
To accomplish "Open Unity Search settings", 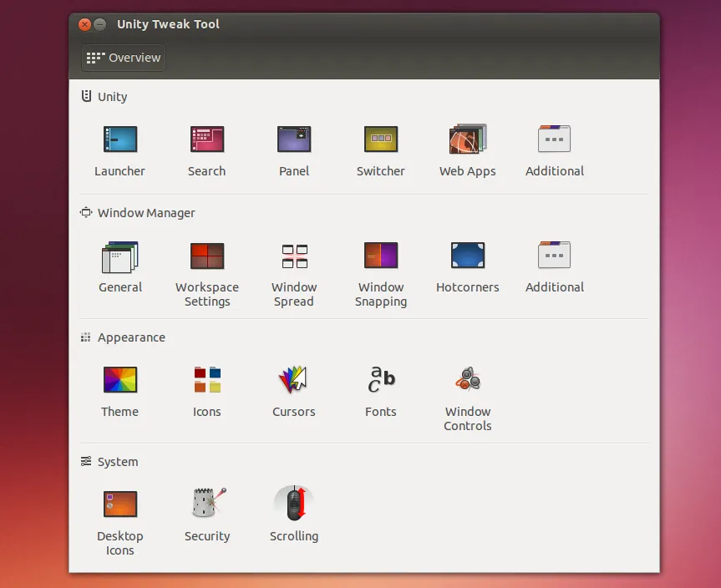I will [206, 139].
